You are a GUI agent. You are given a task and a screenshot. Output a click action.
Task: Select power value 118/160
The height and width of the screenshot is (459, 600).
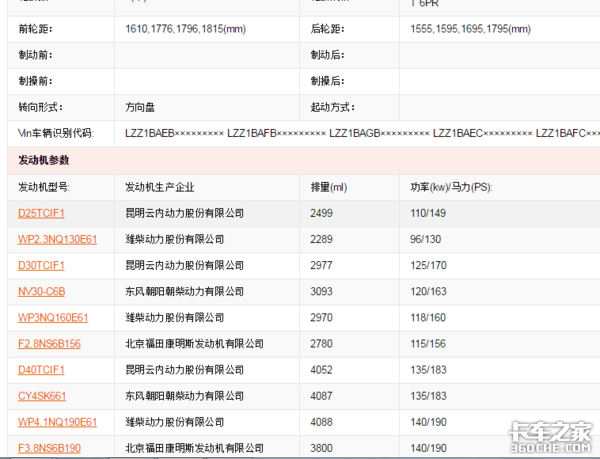coord(428,317)
